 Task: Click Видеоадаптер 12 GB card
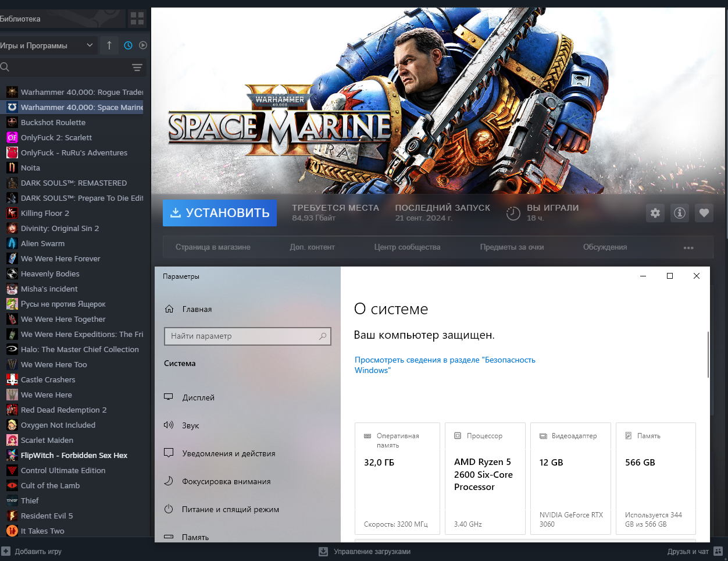coord(571,478)
